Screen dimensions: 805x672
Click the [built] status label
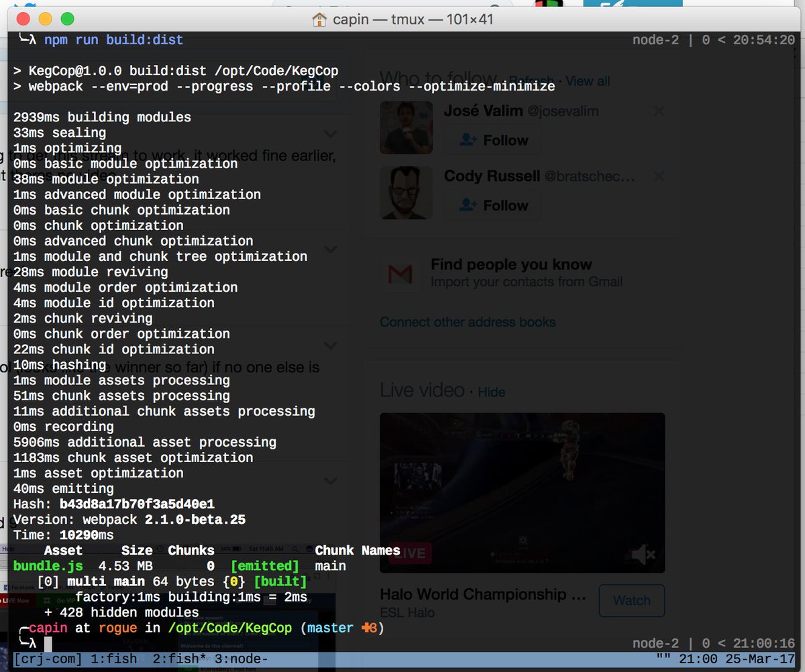(x=280, y=581)
